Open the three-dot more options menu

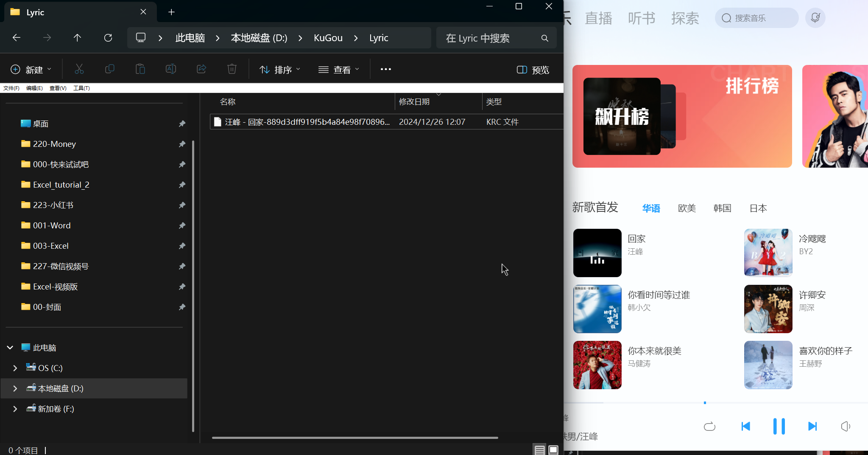[x=386, y=69]
